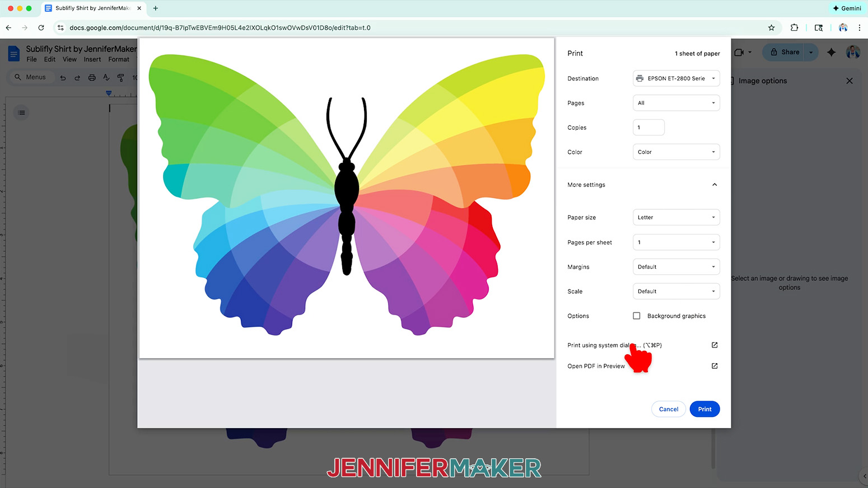Open the Pages per sheet dropdown
Image resolution: width=868 pixels, height=488 pixels.
click(676, 242)
